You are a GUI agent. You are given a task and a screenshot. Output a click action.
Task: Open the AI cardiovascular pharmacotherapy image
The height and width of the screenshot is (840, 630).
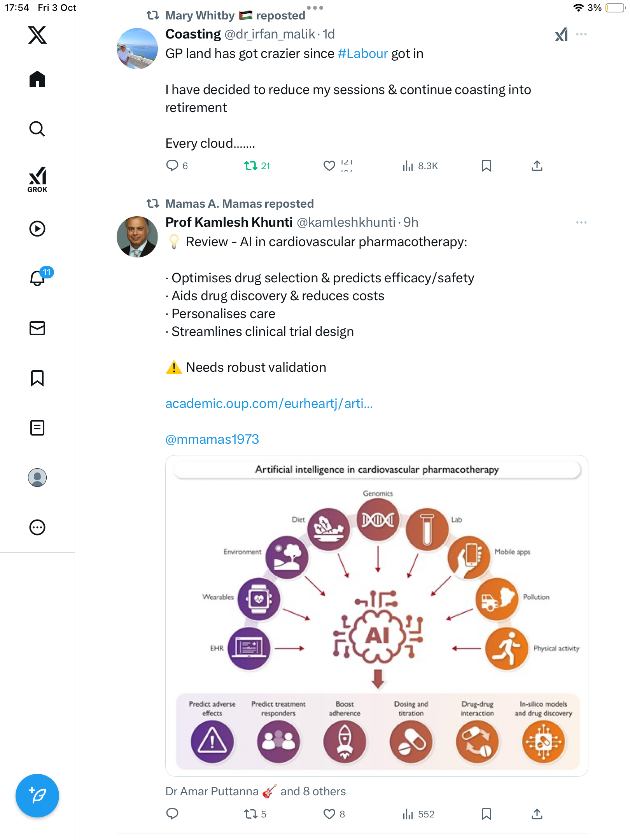[x=376, y=616]
